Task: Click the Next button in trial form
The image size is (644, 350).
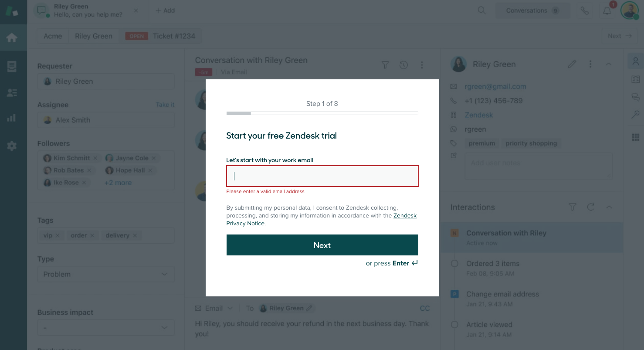Action: 322,245
